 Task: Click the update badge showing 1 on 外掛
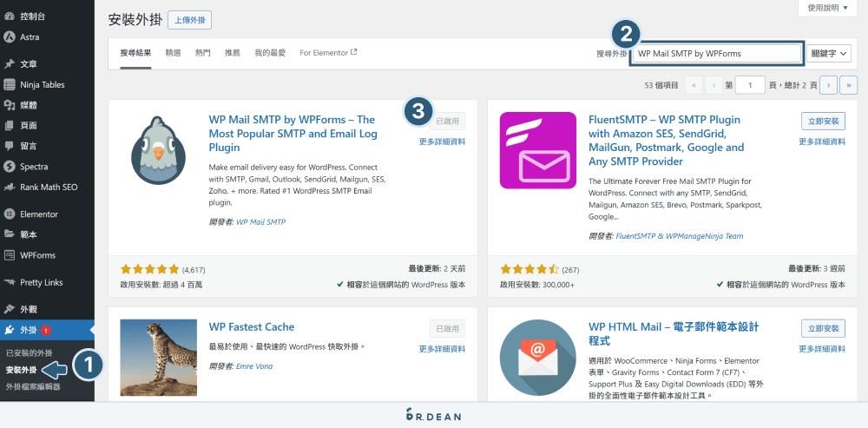click(46, 331)
